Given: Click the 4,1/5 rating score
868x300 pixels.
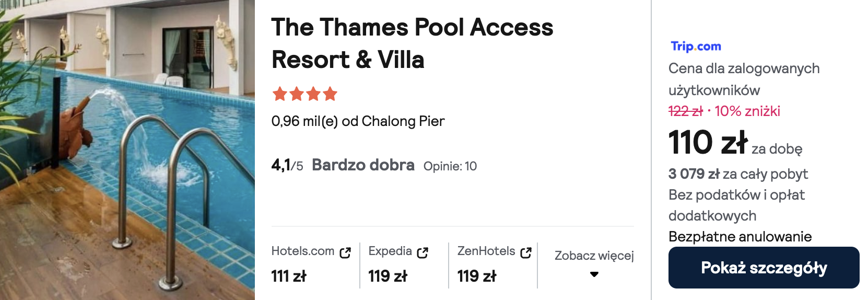Looking at the screenshot, I should tap(287, 166).
